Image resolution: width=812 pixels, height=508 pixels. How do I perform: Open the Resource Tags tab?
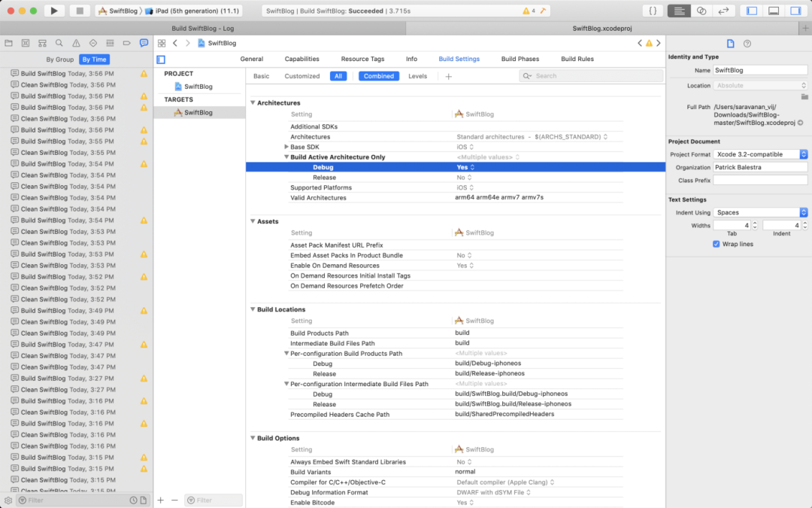pyautogui.click(x=362, y=59)
